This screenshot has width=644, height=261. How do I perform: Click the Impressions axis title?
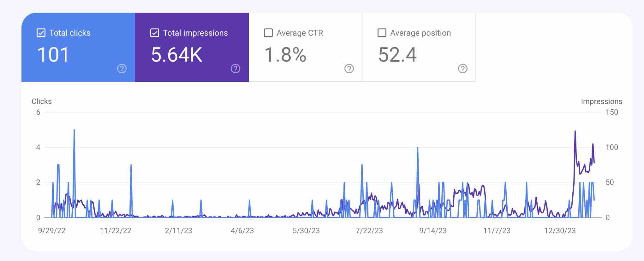click(601, 101)
